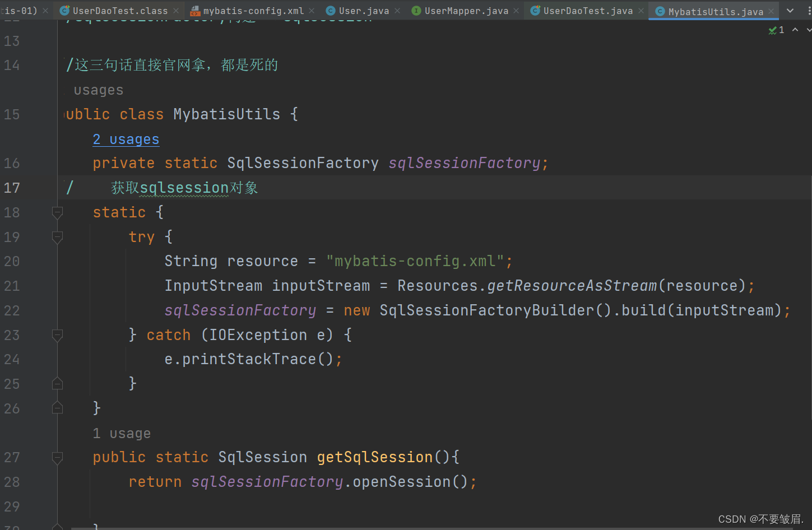Click the 'return' keyword on line 28

(155, 482)
